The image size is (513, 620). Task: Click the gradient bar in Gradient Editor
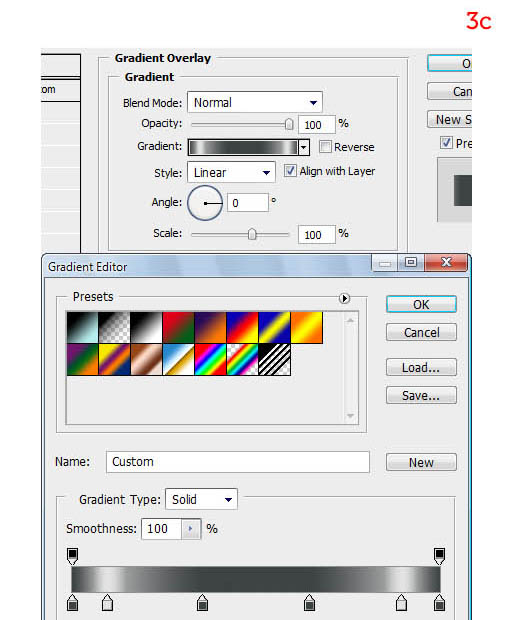pos(256,579)
